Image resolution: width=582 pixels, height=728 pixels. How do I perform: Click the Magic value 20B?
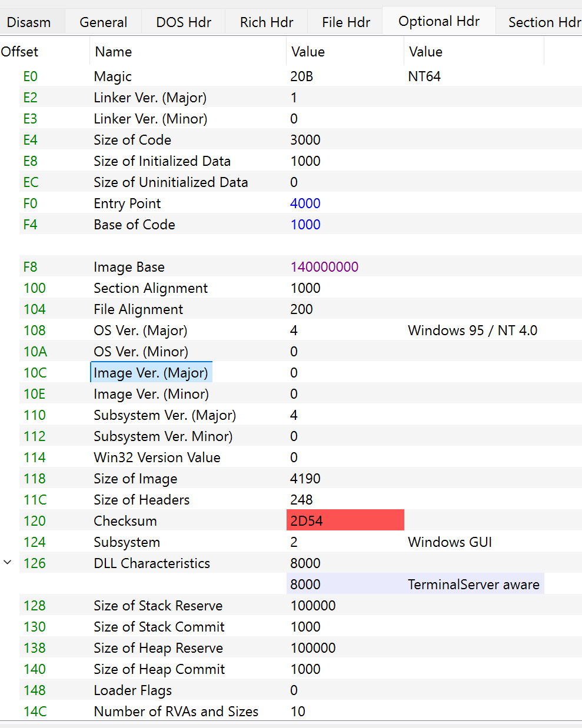coord(302,76)
